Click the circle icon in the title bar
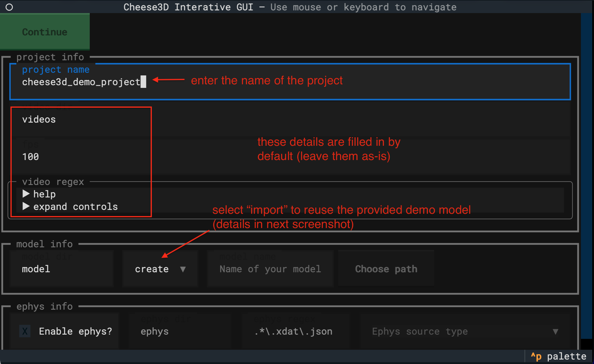 [9, 7]
